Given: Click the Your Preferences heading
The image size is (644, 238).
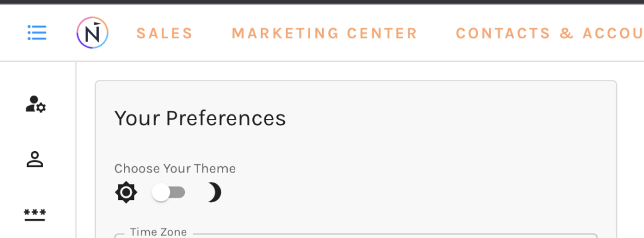Looking at the screenshot, I should point(200,118).
